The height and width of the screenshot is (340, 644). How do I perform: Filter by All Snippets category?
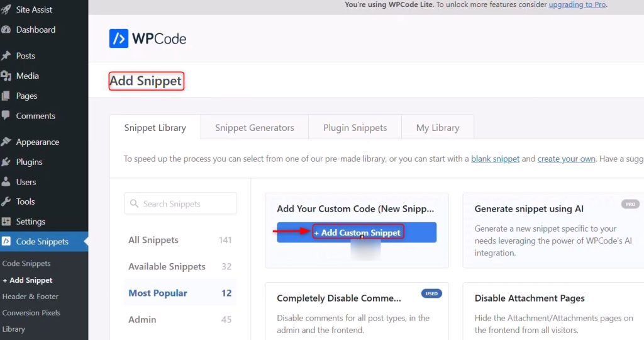click(x=180, y=240)
